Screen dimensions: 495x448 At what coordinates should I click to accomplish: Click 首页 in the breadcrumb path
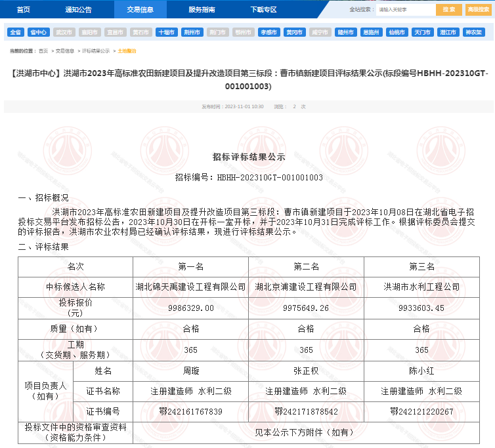43,51
